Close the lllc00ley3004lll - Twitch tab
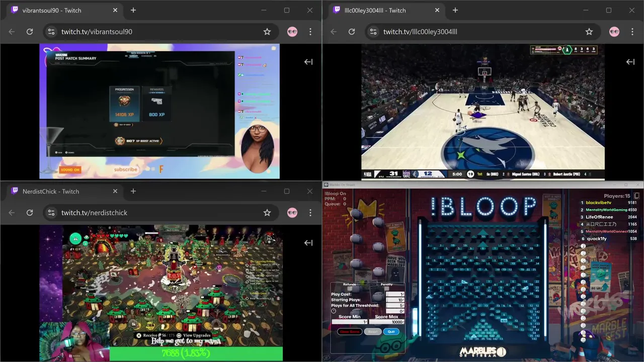Image resolution: width=644 pixels, height=362 pixels. (437, 10)
